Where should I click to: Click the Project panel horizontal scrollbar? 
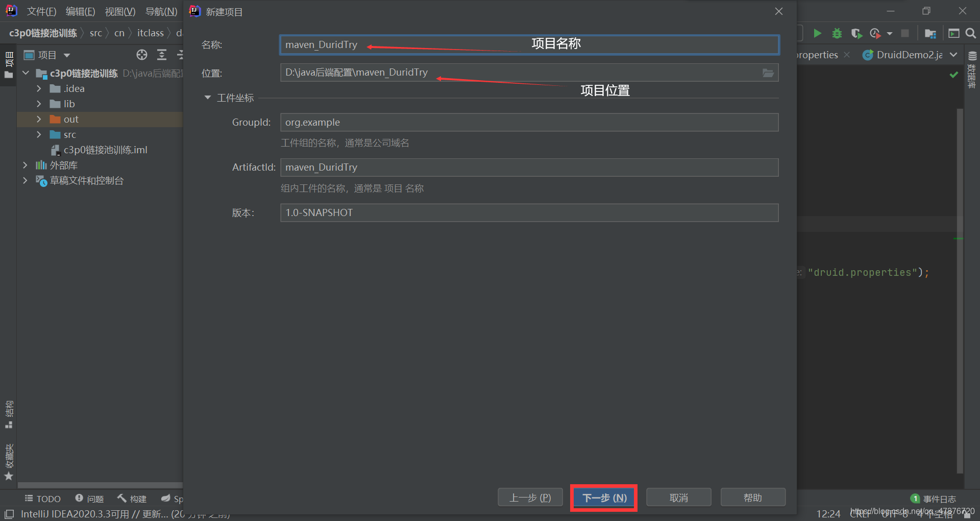point(100,485)
